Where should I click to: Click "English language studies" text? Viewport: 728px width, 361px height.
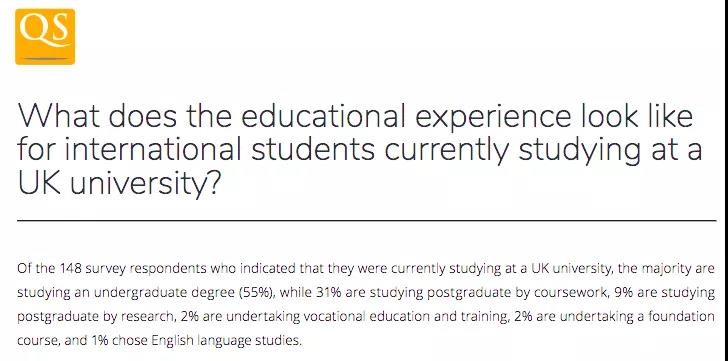click(x=227, y=341)
